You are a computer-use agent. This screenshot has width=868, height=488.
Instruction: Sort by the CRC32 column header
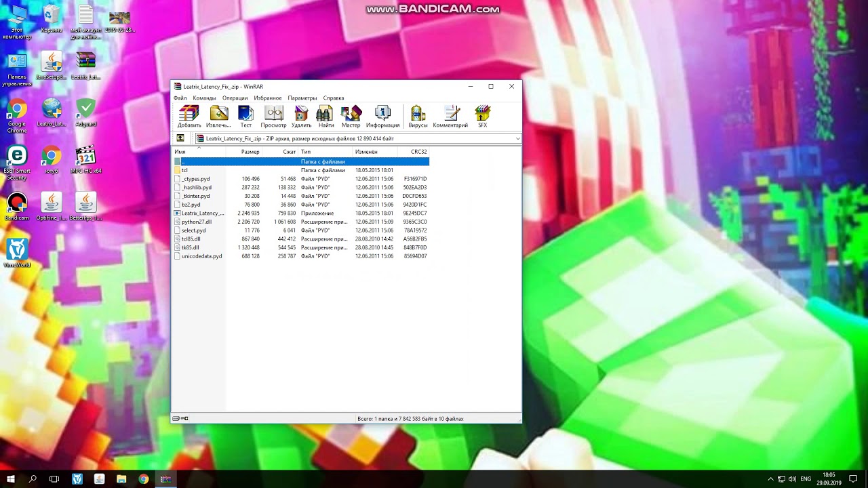coord(414,152)
